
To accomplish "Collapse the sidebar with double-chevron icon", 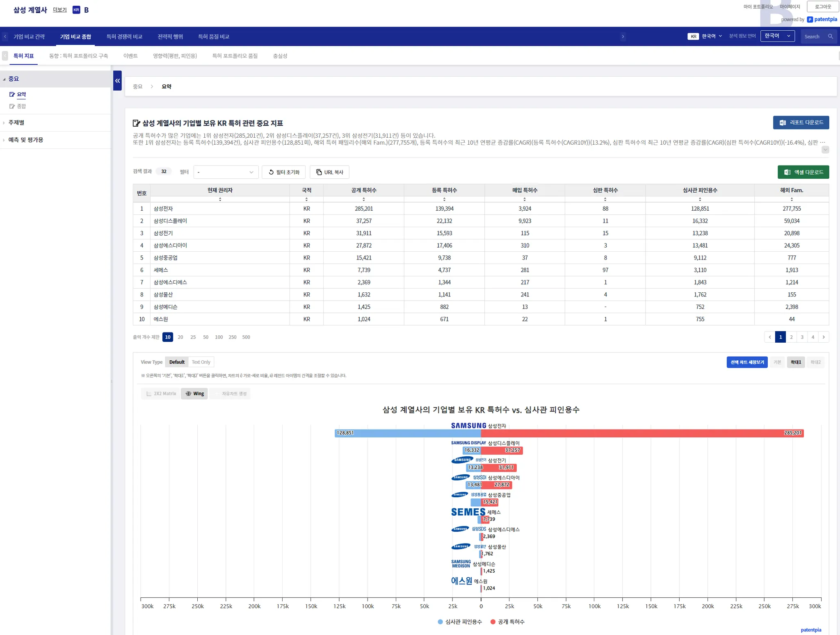I will tap(117, 81).
